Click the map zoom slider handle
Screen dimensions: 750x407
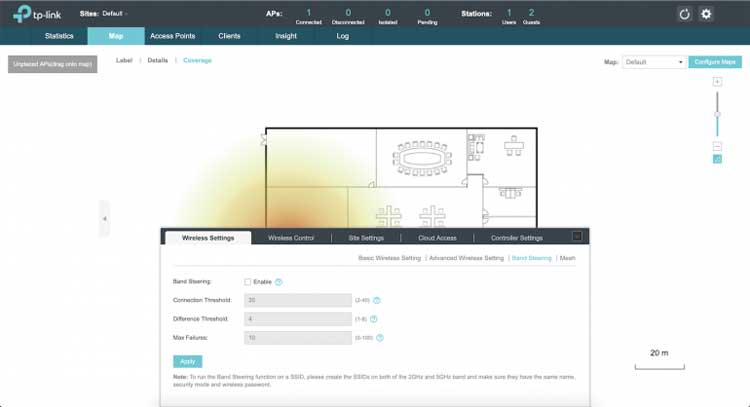tap(717, 114)
